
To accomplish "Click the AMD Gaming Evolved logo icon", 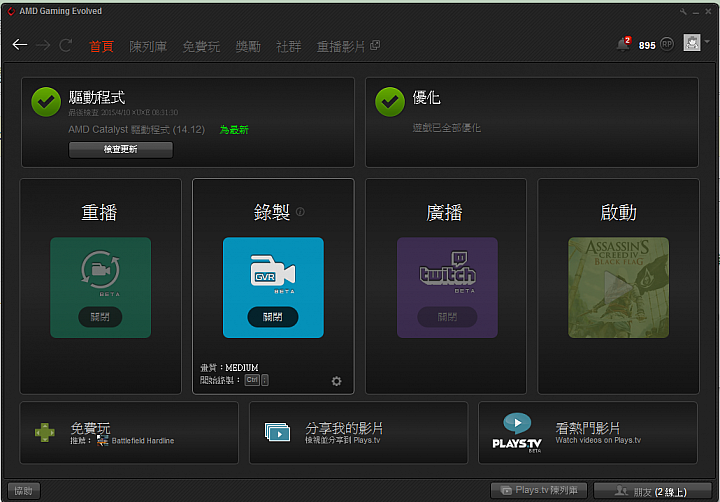I will click(11, 11).
